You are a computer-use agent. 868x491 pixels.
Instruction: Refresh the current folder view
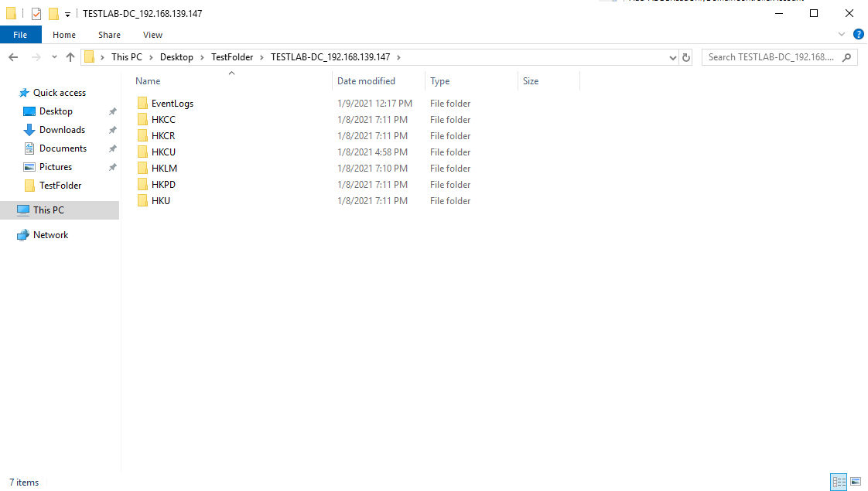pos(686,57)
